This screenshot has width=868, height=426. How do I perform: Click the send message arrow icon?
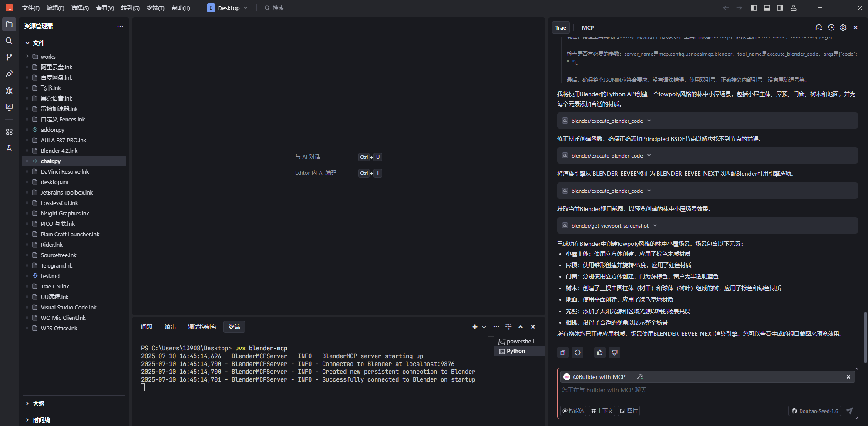tap(849, 411)
